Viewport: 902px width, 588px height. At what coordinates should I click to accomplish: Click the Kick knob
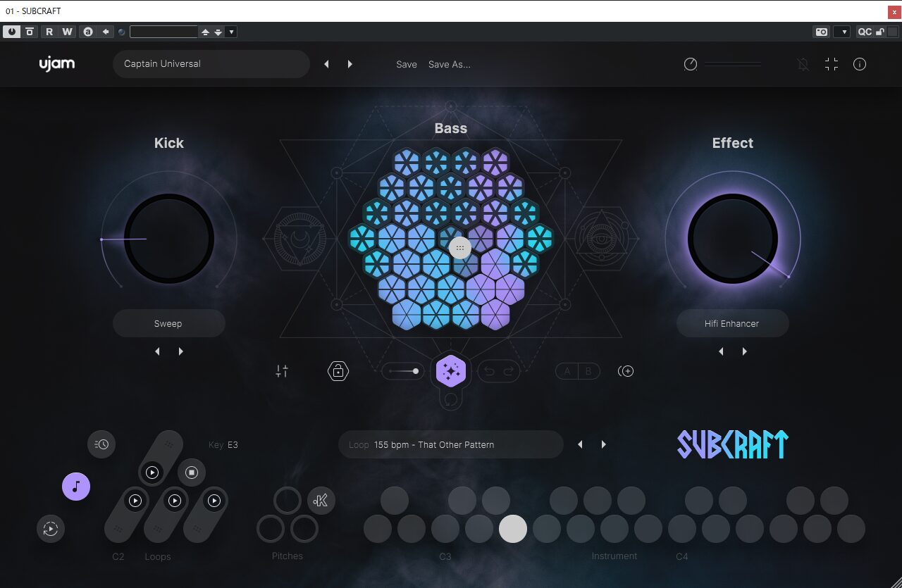(x=169, y=239)
